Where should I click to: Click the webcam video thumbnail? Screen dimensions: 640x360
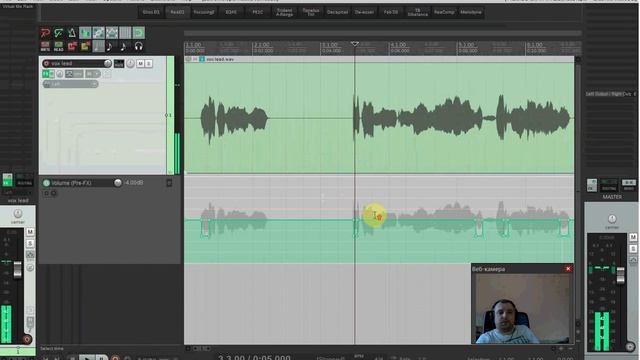point(523,308)
